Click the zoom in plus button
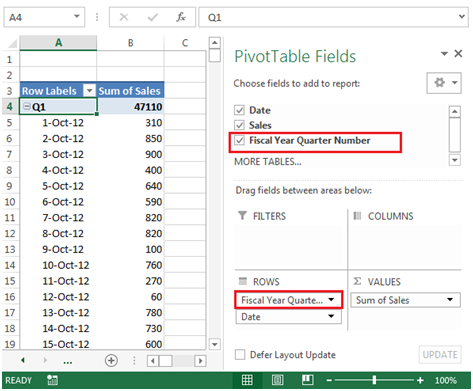 420,380
